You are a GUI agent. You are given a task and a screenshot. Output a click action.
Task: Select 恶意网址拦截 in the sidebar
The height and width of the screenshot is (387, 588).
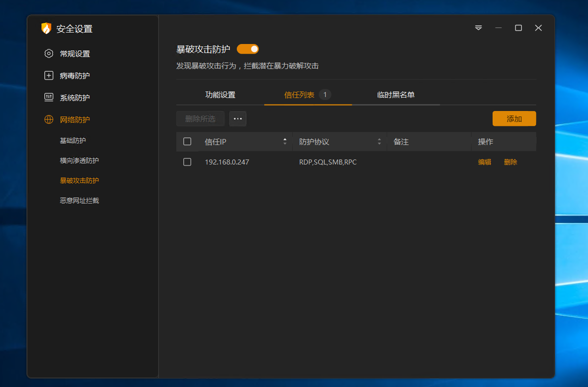(79, 200)
